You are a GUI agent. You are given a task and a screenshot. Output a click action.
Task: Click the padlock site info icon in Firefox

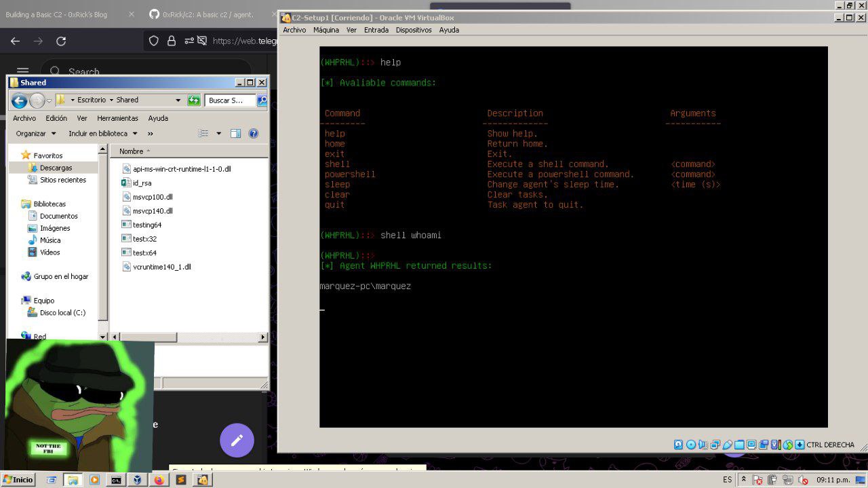(x=171, y=41)
